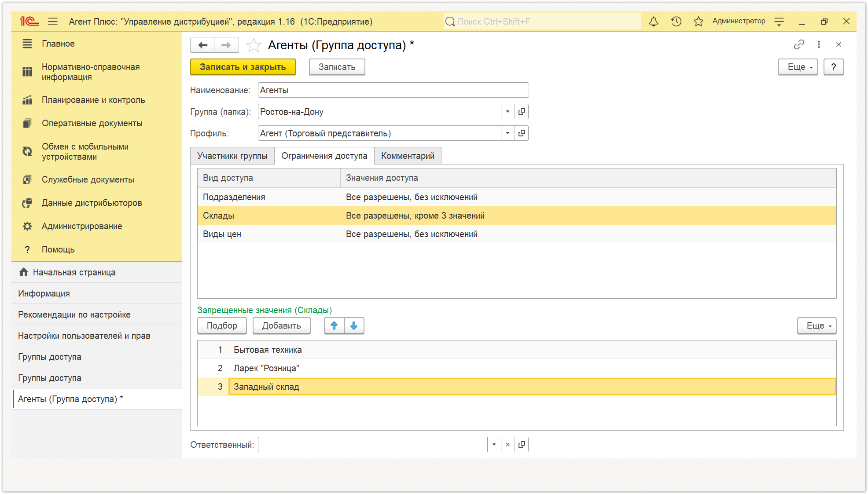Go forward with right arrow button
Screen dimensions: 868x494
tap(226, 45)
